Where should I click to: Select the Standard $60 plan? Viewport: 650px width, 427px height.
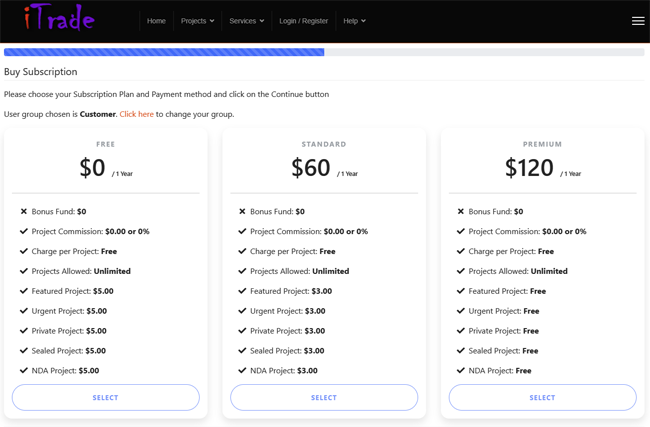[x=324, y=398]
